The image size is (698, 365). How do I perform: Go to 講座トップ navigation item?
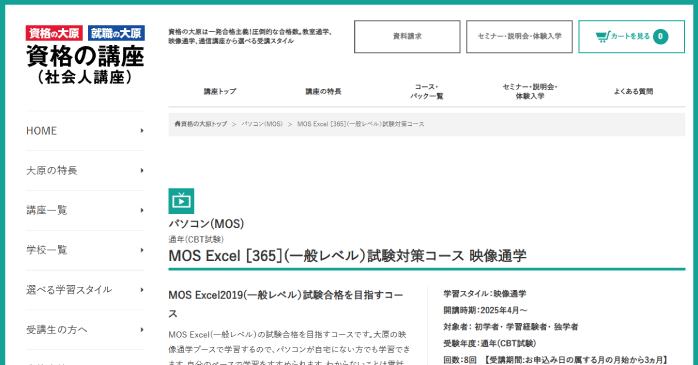pyautogui.click(x=220, y=91)
